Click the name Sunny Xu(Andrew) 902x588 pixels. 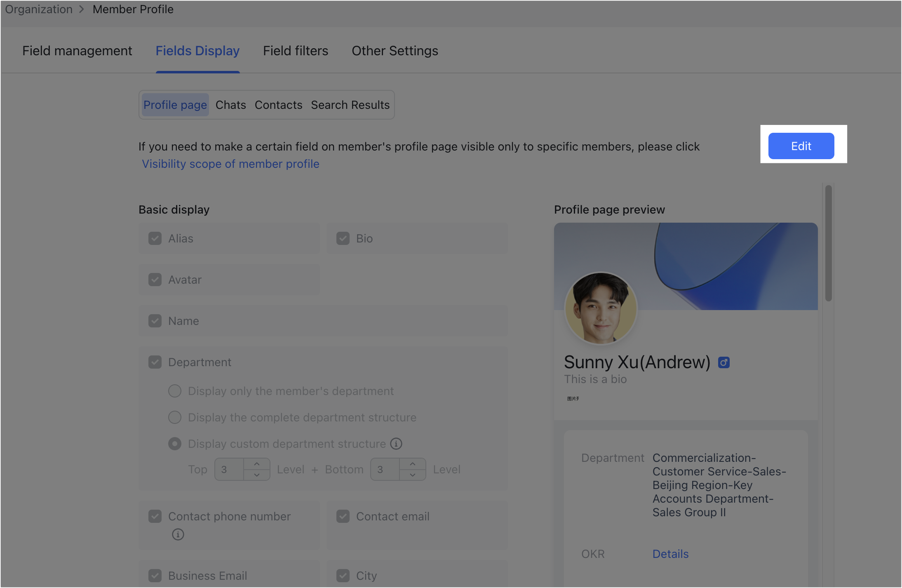(637, 362)
